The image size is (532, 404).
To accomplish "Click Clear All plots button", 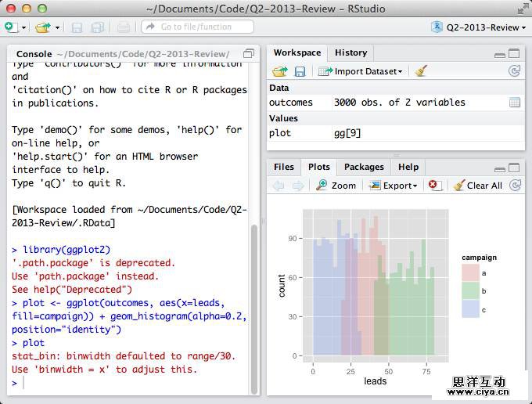I will (477, 186).
